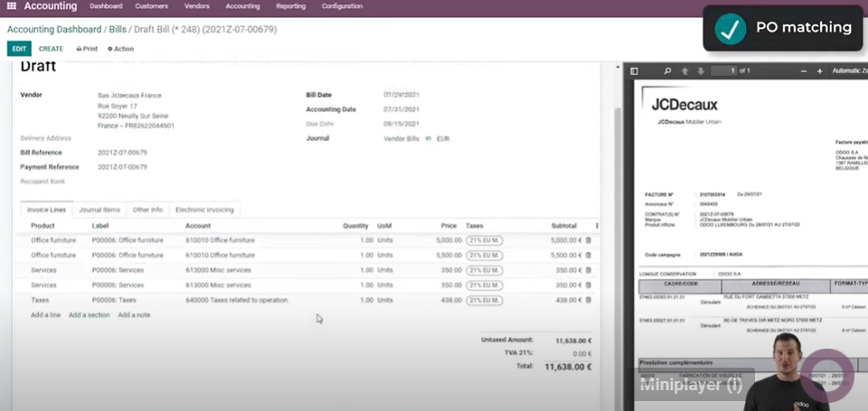Click the Total amount 11,638.00 €
Viewport: 868px width, 411px height.
(568, 367)
